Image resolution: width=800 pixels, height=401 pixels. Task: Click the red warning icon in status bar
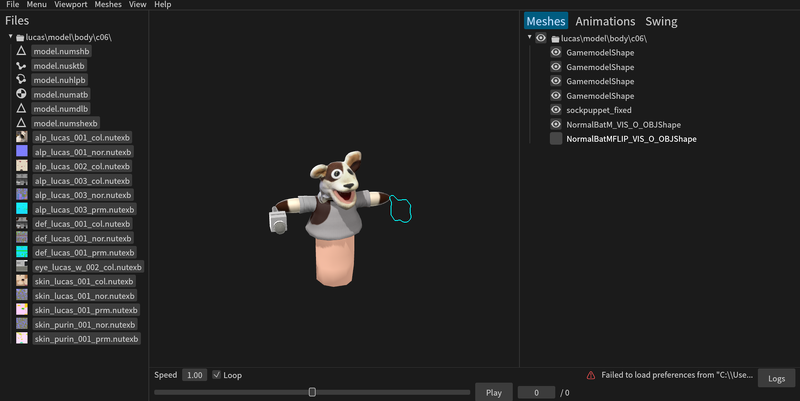(591, 375)
